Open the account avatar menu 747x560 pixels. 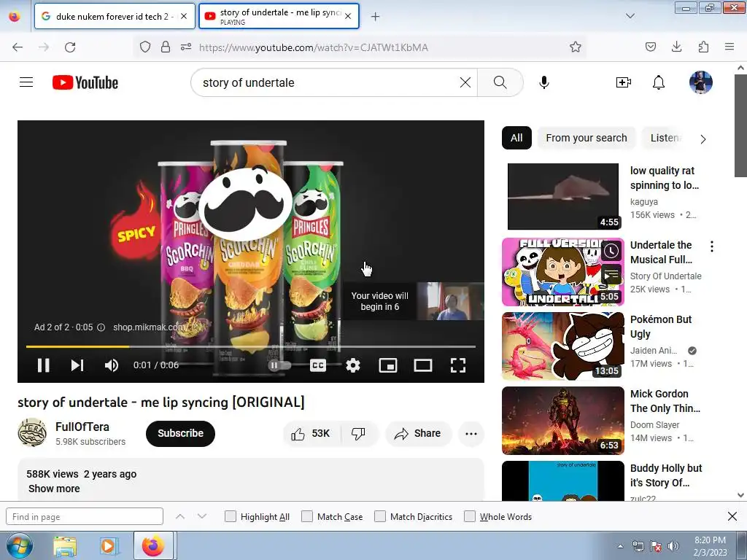click(701, 82)
